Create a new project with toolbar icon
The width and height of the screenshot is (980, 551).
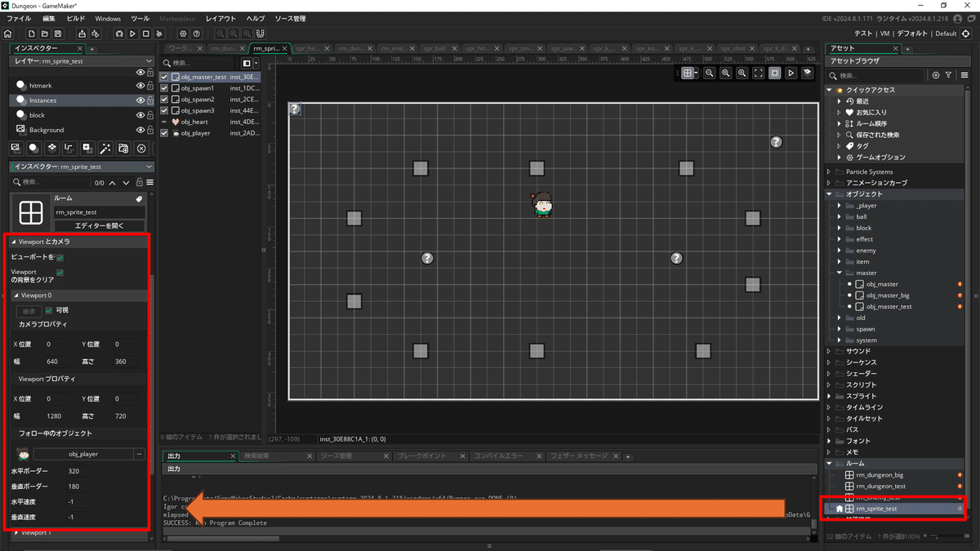point(32,33)
